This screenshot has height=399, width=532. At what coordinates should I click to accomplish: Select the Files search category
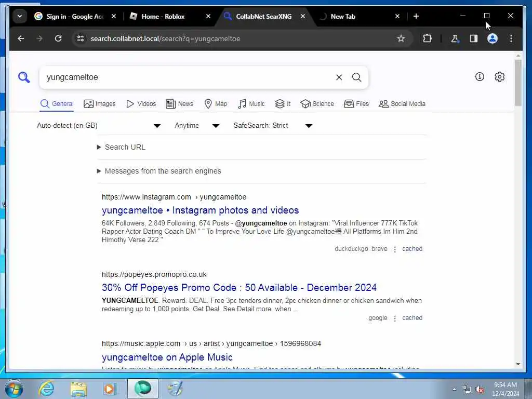point(356,104)
